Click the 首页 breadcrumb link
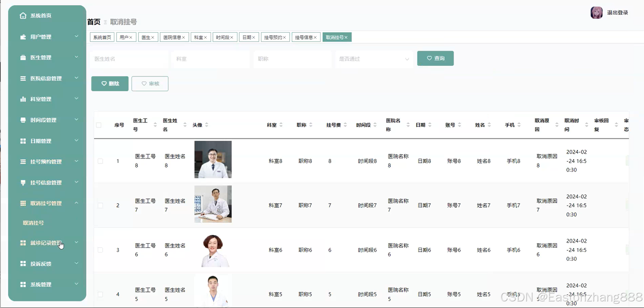Screen dimensions: 644x308 click(x=94, y=22)
